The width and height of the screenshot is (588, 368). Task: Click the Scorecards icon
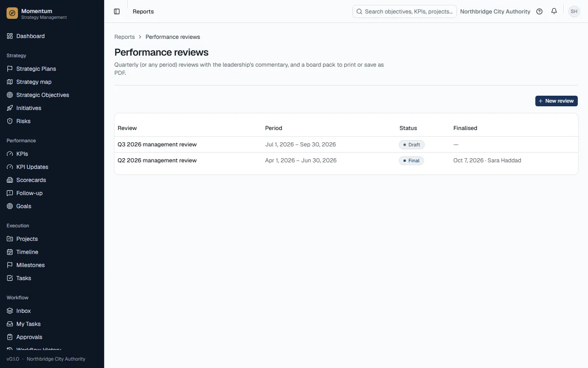[x=10, y=180]
